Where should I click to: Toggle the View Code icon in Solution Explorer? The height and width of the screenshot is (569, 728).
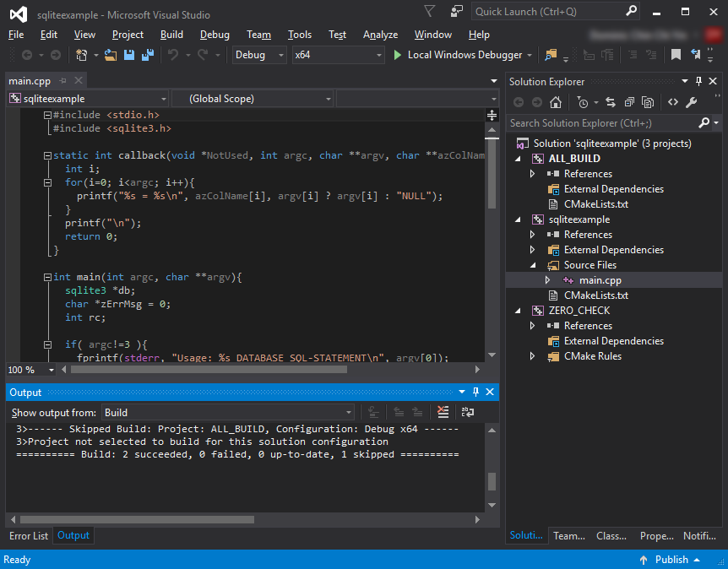click(x=672, y=102)
